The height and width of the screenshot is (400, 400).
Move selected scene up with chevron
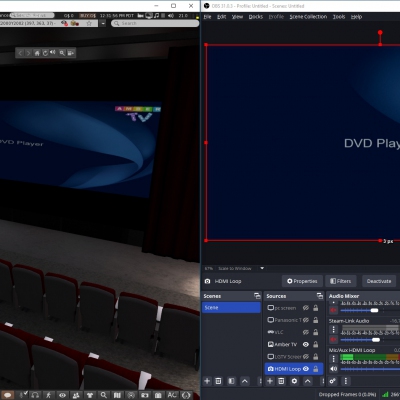(x=245, y=381)
